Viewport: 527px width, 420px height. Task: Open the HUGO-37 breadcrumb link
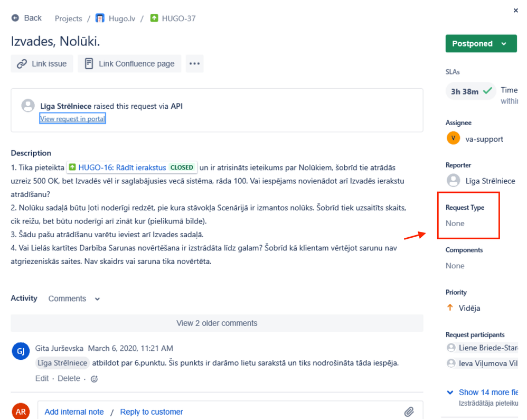[178, 18]
